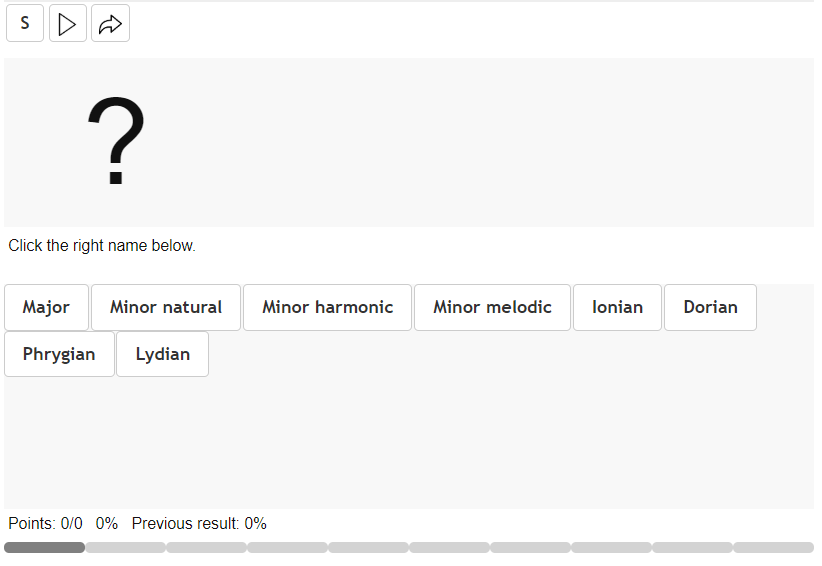The width and height of the screenshot is (822, 566).
Task: Select the Minor natural answer
Action: click(166, 307)
